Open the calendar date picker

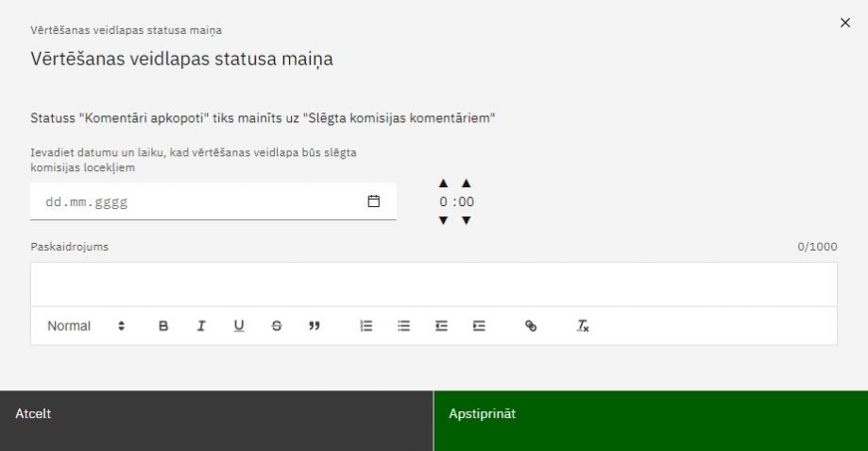pyautogui.click(x=373, y=201)
